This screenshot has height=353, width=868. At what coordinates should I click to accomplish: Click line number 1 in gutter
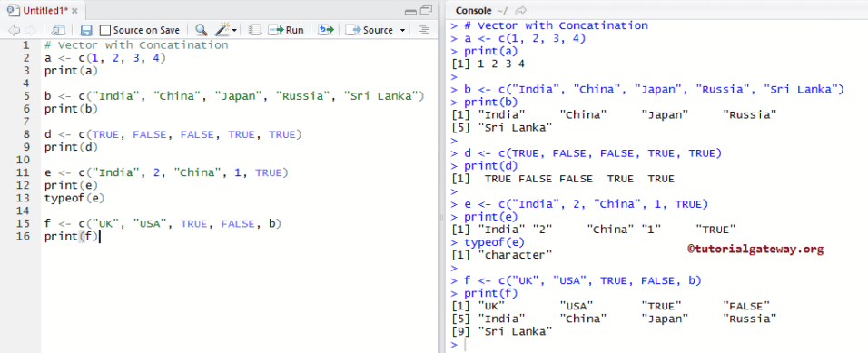click(x=26, y=44)
